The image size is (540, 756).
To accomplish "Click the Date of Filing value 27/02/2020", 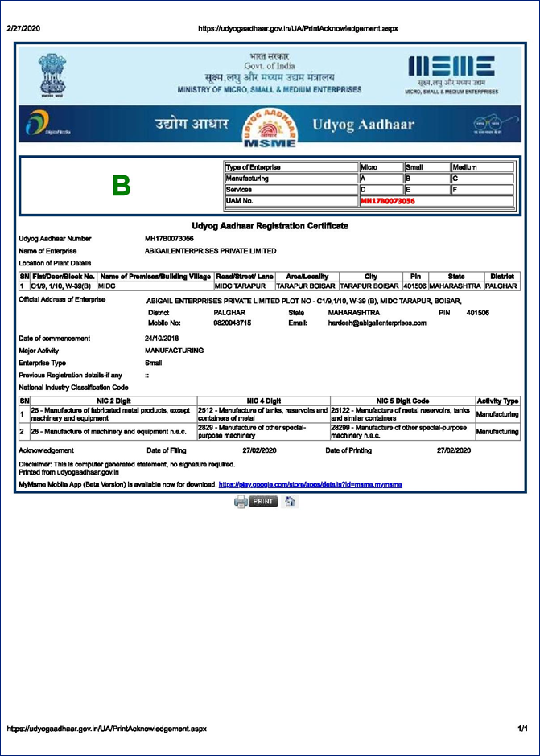I will coord(260,450).
